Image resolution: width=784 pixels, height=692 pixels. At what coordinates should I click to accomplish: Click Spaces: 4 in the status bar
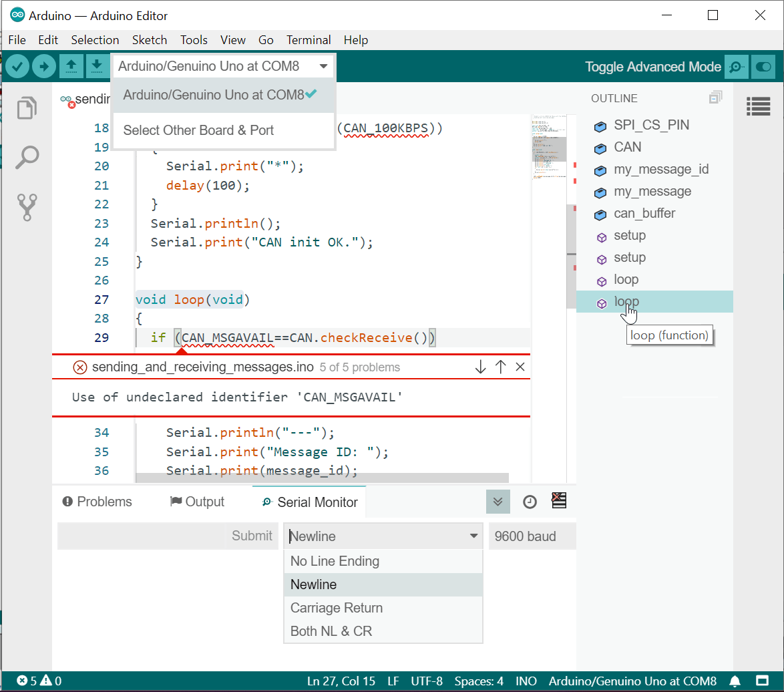pos(478,681)
